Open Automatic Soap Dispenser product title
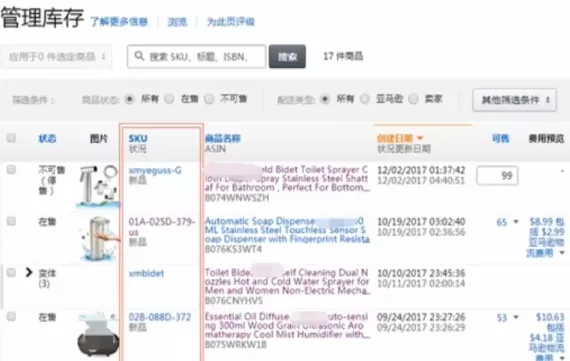The height and width of the screenshot is (361, 570). point(287,230)
